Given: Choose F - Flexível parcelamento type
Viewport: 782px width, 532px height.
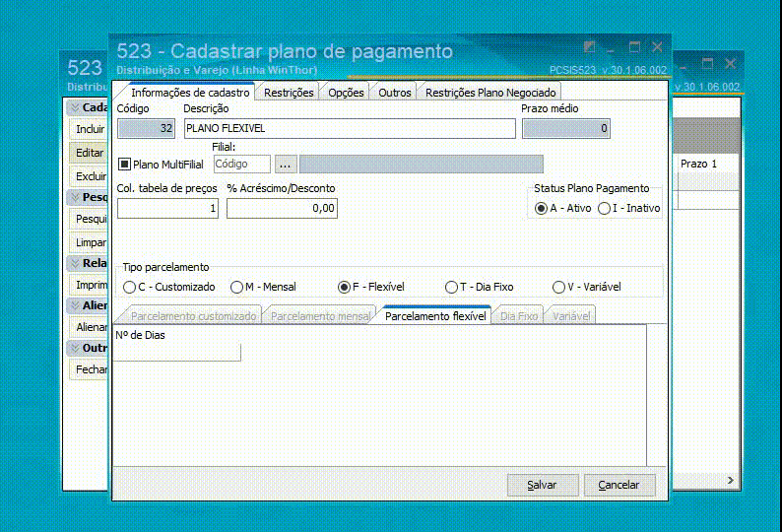Looking at the screenshot, I should [344, 287].
